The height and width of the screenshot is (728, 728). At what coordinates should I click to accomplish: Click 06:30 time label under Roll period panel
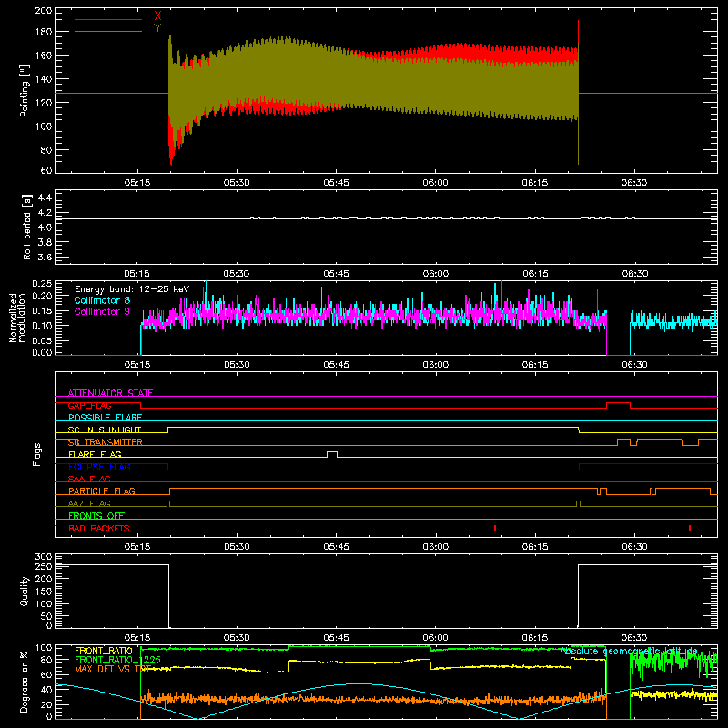[x=634, y=274]
